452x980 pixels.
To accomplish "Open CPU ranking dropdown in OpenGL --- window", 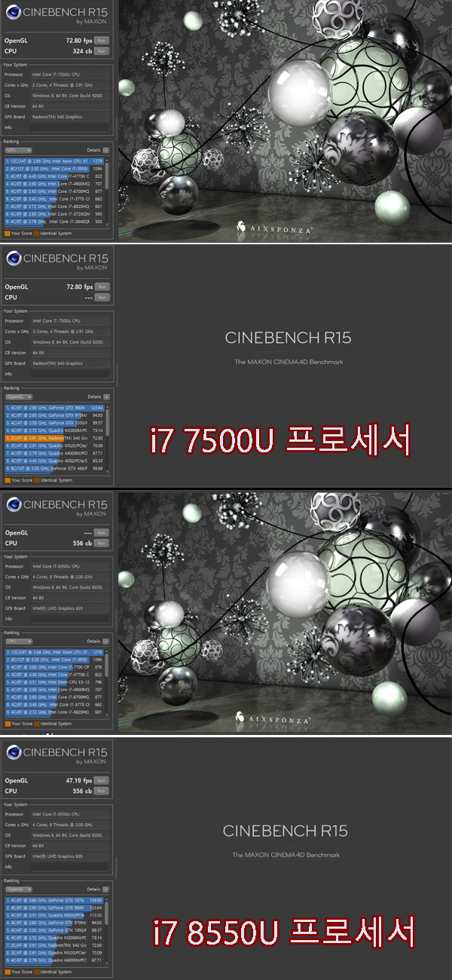I will point(20,642).
